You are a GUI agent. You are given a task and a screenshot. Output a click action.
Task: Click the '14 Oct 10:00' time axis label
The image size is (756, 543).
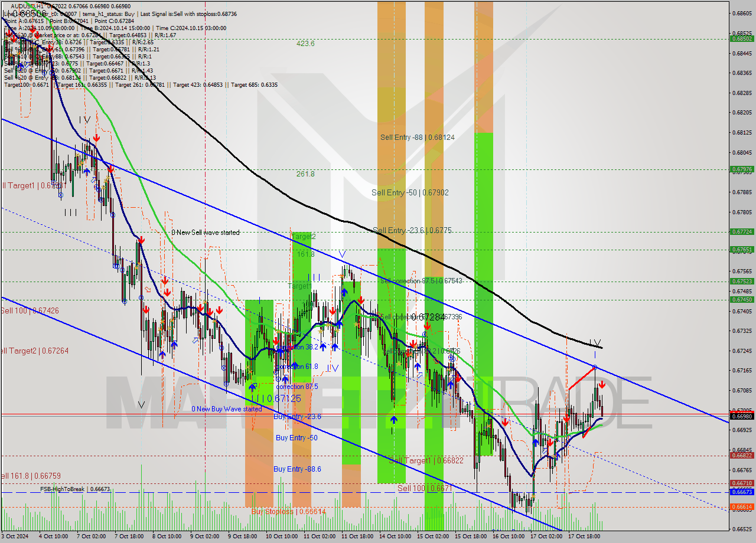pyautogui.click(x=395, y=537)
